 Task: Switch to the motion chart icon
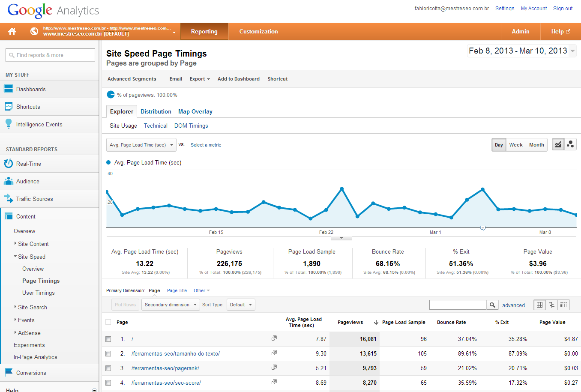(570, 144)
